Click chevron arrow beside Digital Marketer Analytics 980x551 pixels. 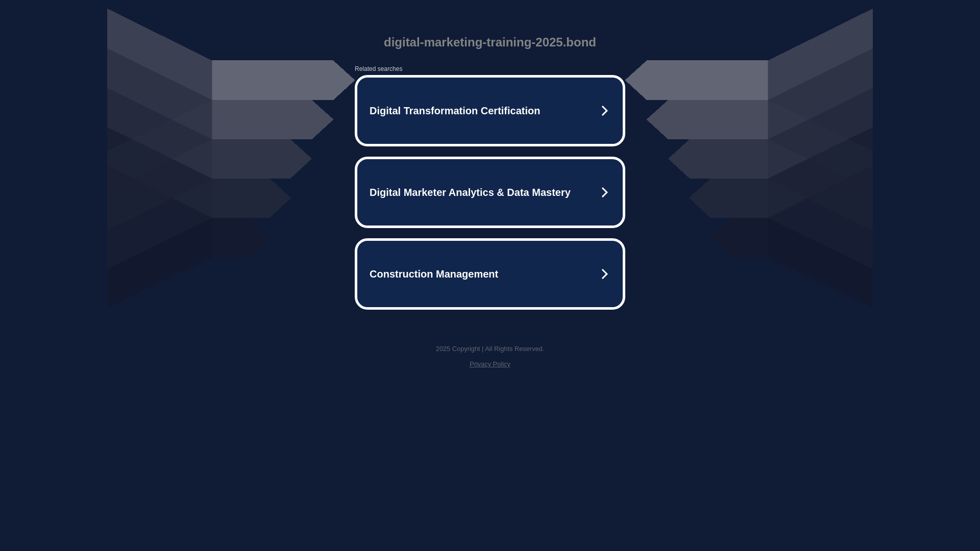[604, 192]
